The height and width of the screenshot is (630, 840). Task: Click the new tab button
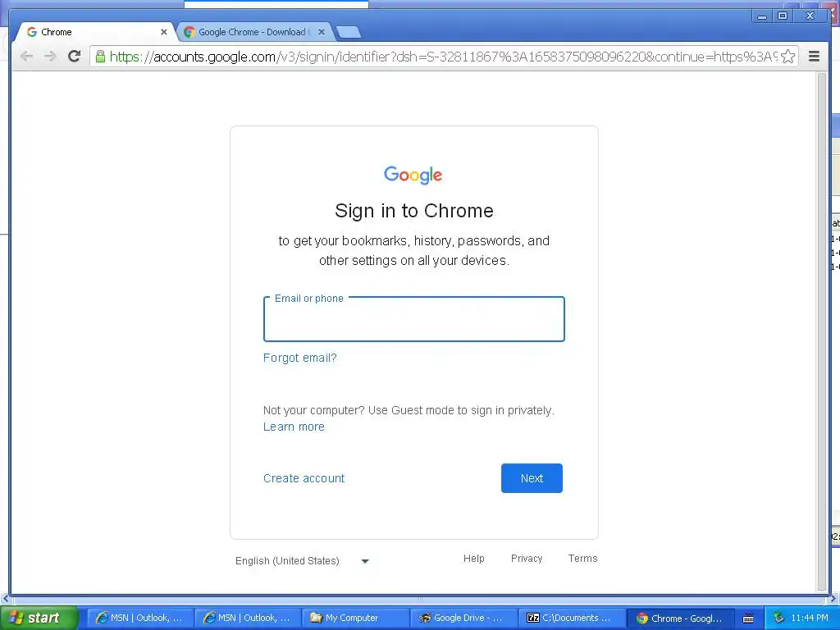tap(349, 32)
